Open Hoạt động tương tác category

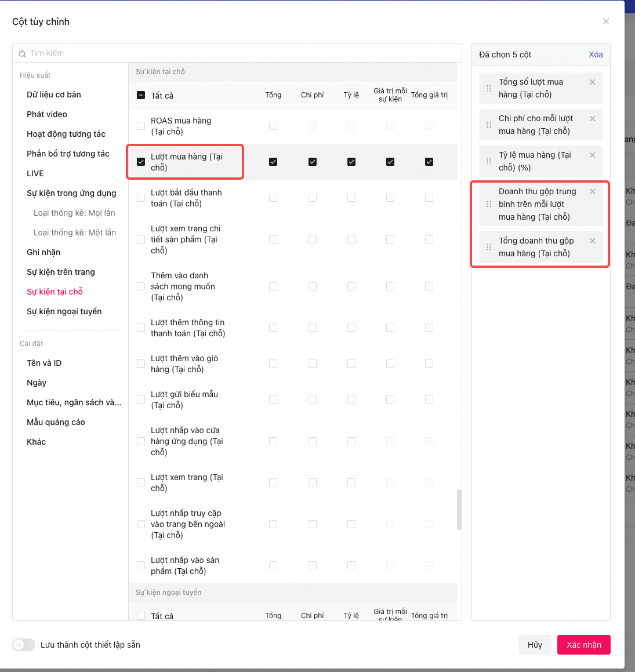pos(66,134)
